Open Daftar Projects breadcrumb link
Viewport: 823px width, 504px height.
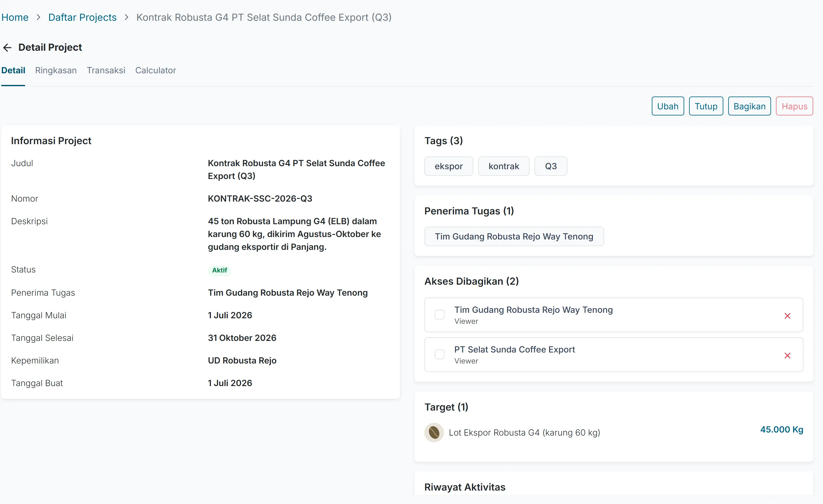pyautogui.click(x=82, y=17)
